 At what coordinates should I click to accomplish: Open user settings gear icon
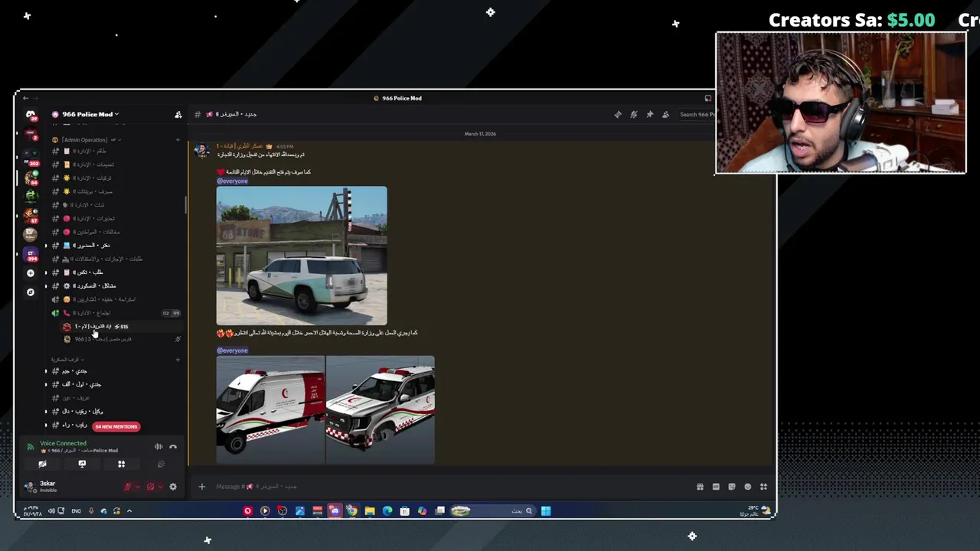coord(173,487)
